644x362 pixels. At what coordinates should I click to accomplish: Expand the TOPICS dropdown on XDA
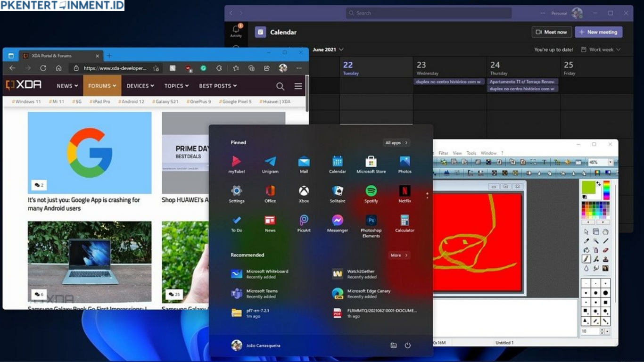click(176, 86)
